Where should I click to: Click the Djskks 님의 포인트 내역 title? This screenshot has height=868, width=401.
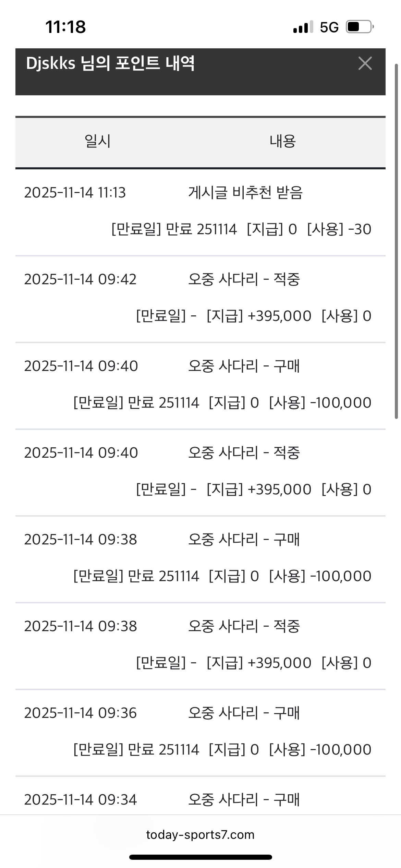110,64
